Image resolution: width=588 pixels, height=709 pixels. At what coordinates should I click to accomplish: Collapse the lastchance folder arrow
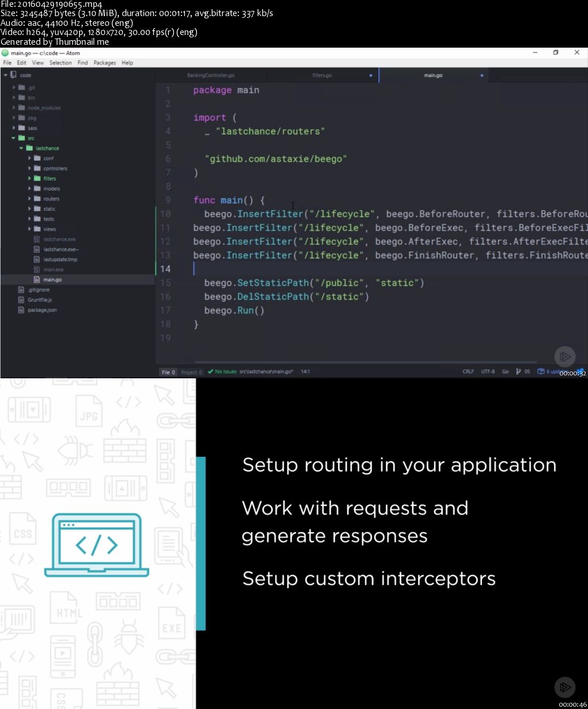21,148
